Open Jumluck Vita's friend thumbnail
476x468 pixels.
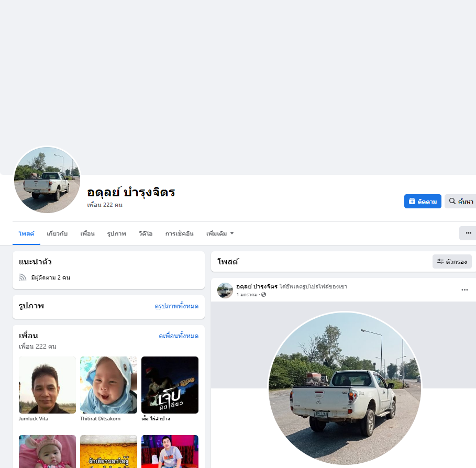pos(47,385)
